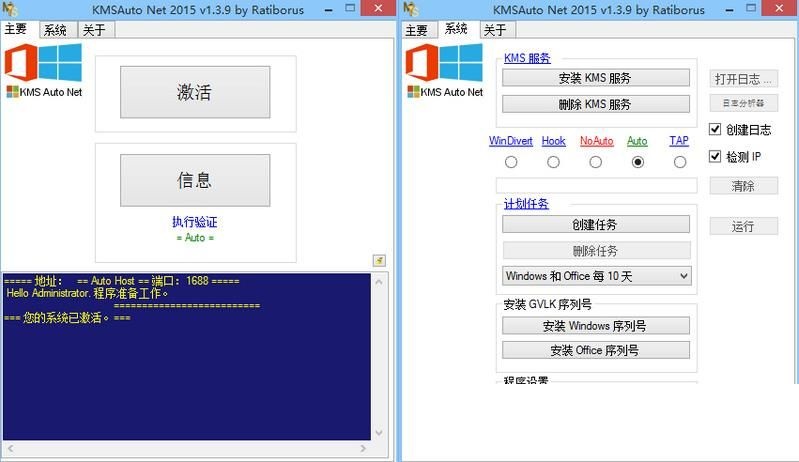This screenshot has width=799, height=462.
Task: Toggle the 创建日志 checkbox
Action: pyautogui.click(x=715, y=129)
